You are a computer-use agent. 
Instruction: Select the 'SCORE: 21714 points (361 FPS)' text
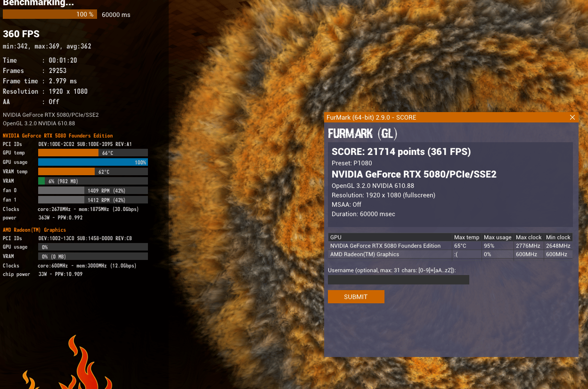tap(401, 152)
